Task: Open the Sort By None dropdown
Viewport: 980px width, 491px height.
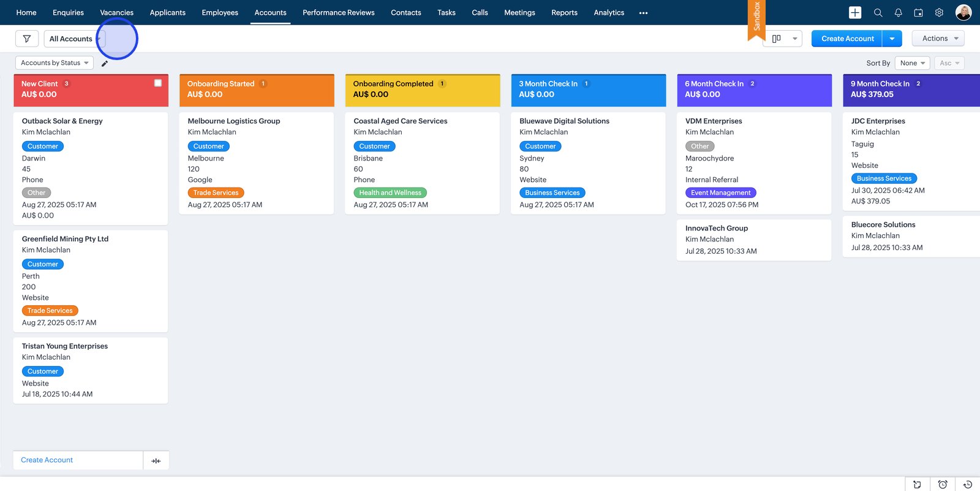Action: click(x=912, y=63)
